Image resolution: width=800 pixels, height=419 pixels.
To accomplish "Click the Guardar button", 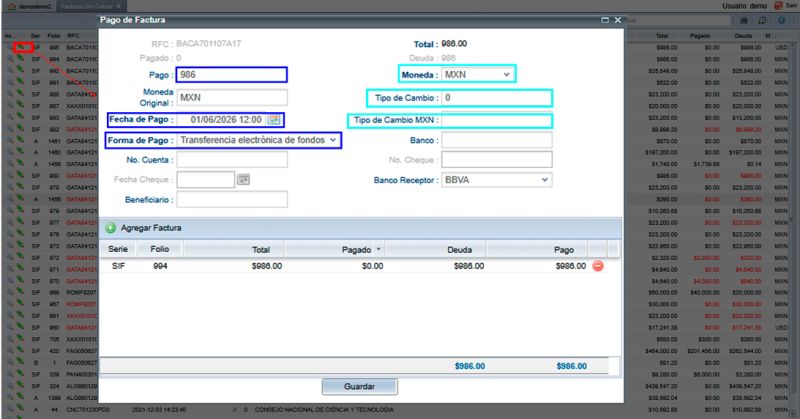I will click(360, 386).
